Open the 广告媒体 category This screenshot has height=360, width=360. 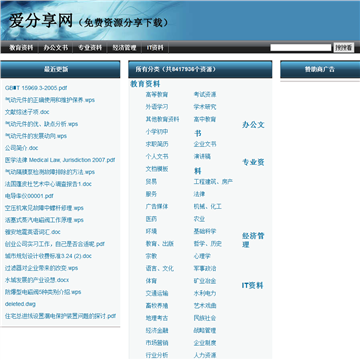[x=157, y=207]
